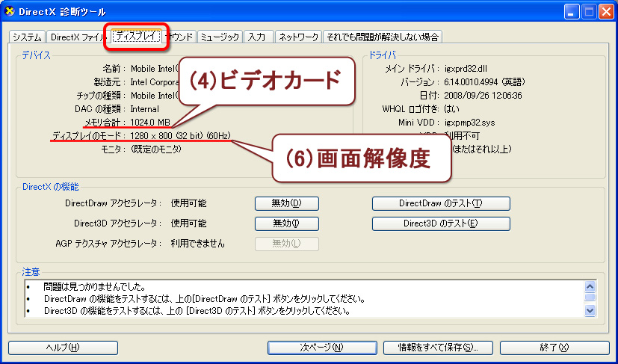Disable Direct3D acceleration with 無効(I)
This screenshot has height=364, width=618.
[287, 223]
